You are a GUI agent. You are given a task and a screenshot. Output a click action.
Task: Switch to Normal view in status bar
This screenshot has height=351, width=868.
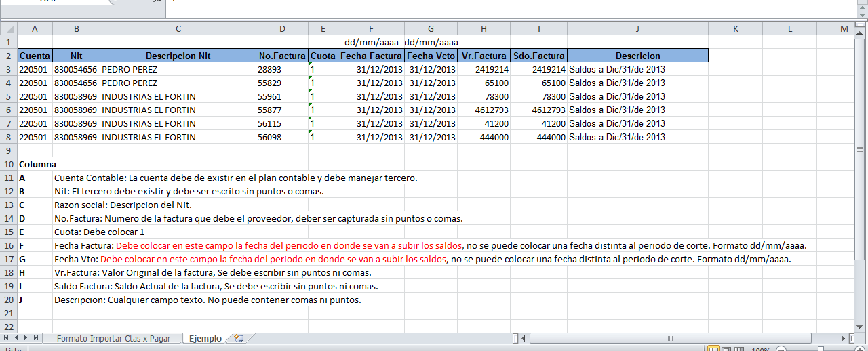[713, 349]
